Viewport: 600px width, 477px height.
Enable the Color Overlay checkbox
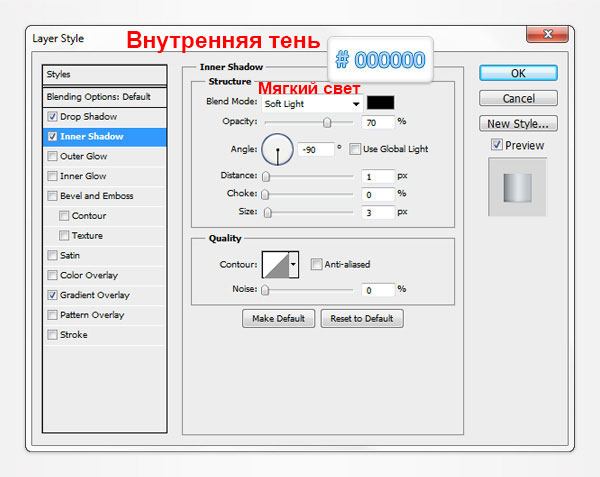click(52, 275)
